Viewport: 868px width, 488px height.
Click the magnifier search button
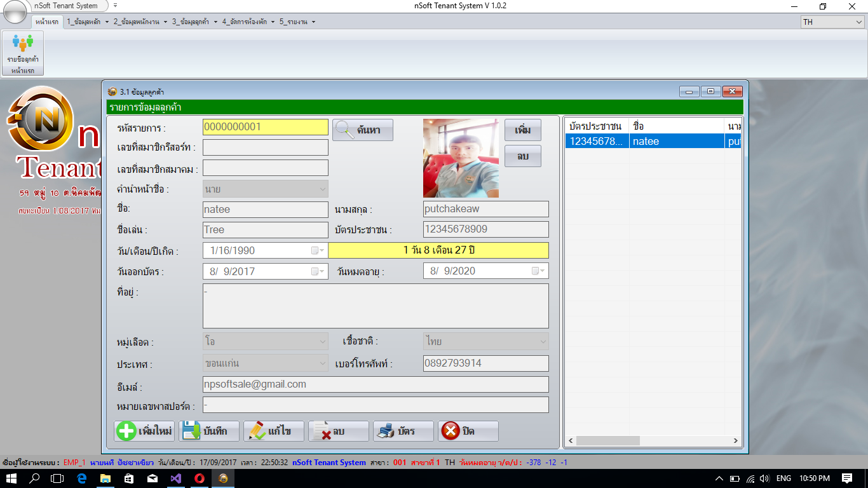(362, 130)
